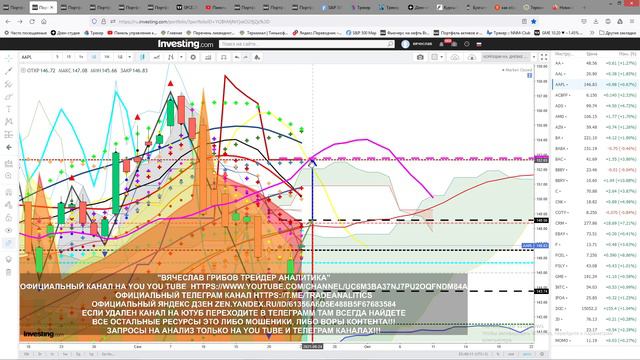This screenshot has height=360, width=640.
Task: Click the back arrow in left toolbar
Action: click(9, 147)
